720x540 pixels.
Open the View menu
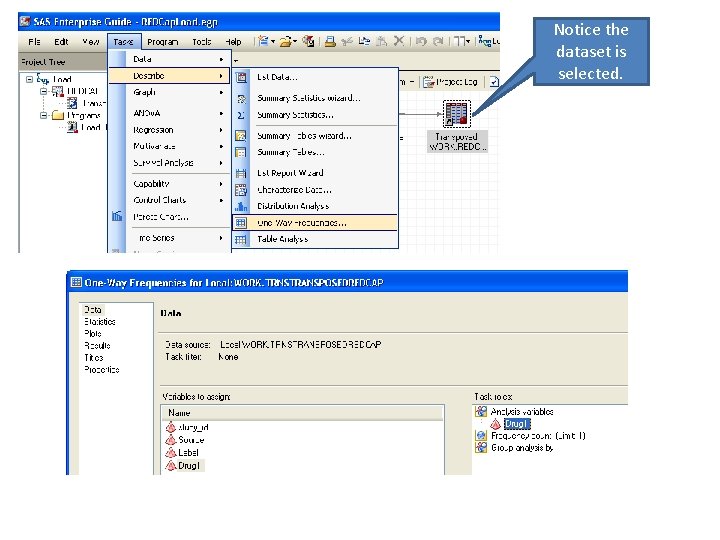(90, 42)
